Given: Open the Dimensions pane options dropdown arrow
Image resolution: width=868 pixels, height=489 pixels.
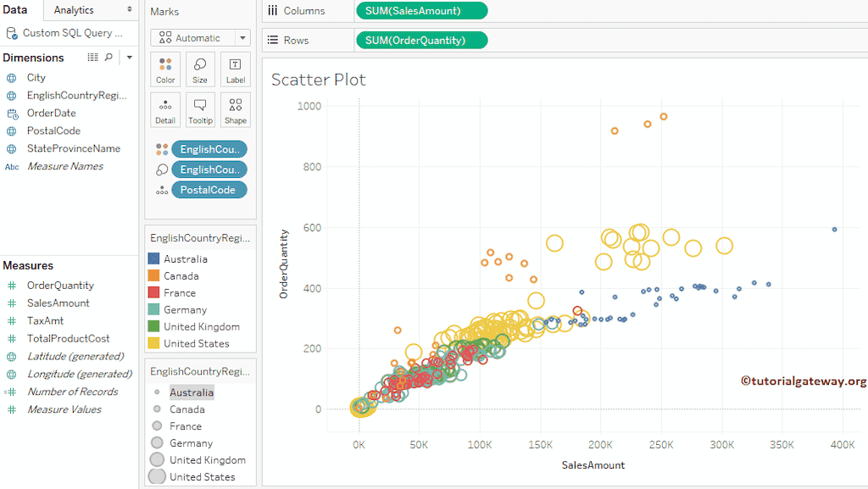Looking at the screenshot, I should tap(129, 57).
